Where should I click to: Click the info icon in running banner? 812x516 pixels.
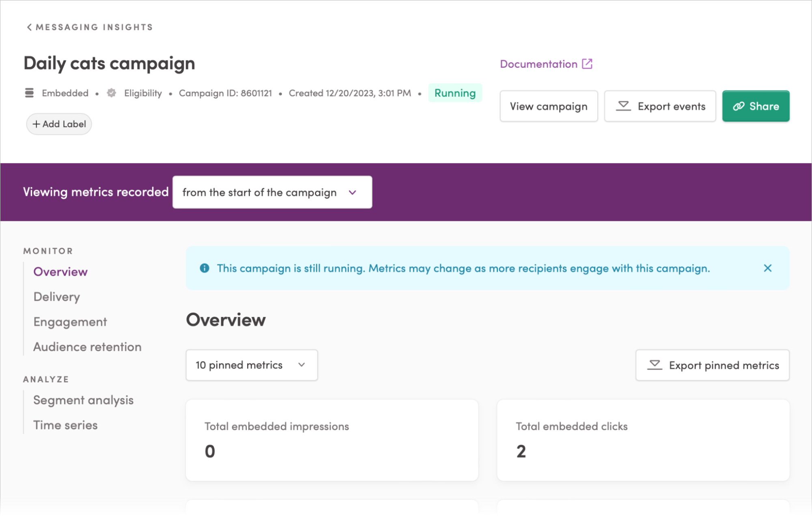point(205,268)
